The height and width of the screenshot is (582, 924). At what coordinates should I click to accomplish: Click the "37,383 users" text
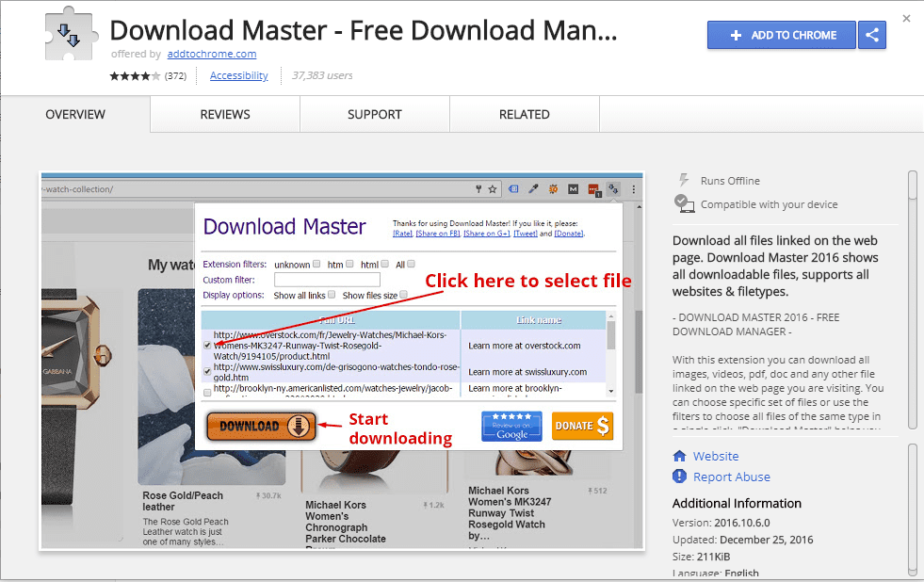(322, 75)
